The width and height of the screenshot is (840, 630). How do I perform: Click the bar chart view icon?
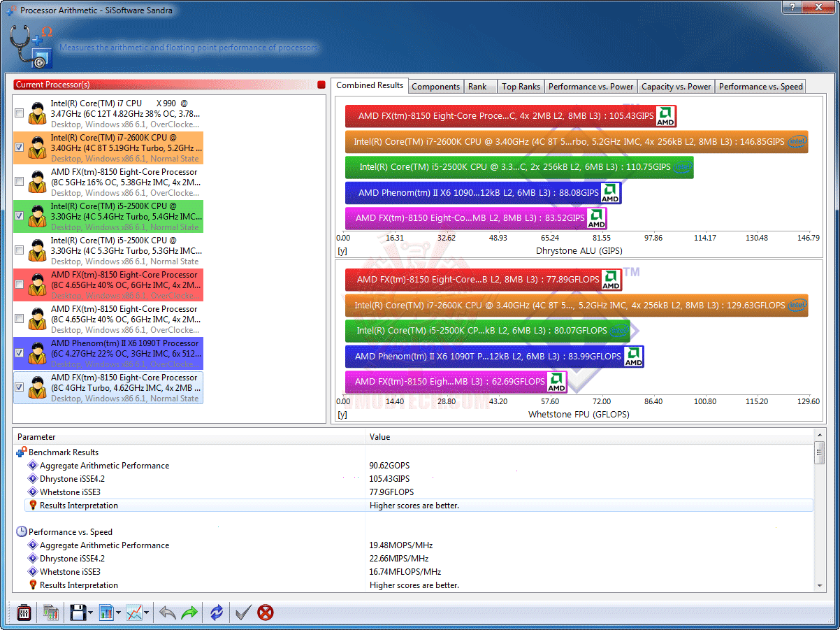click(106, 613)
